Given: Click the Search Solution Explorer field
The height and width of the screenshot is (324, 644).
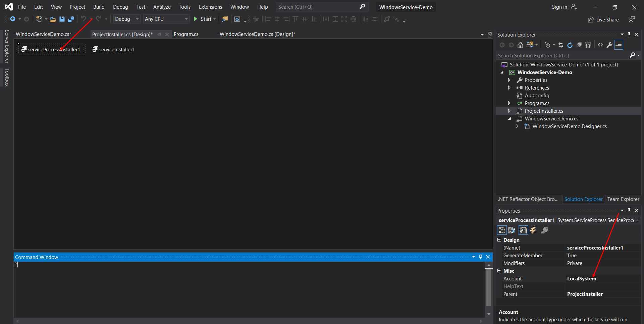Looking at the screenshot, I should click(x=562, y=55).
